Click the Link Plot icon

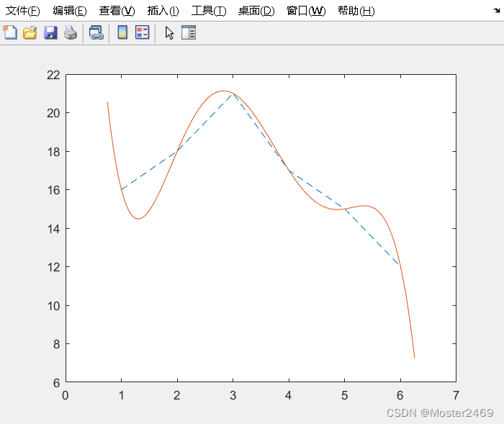tap(96, 32)
